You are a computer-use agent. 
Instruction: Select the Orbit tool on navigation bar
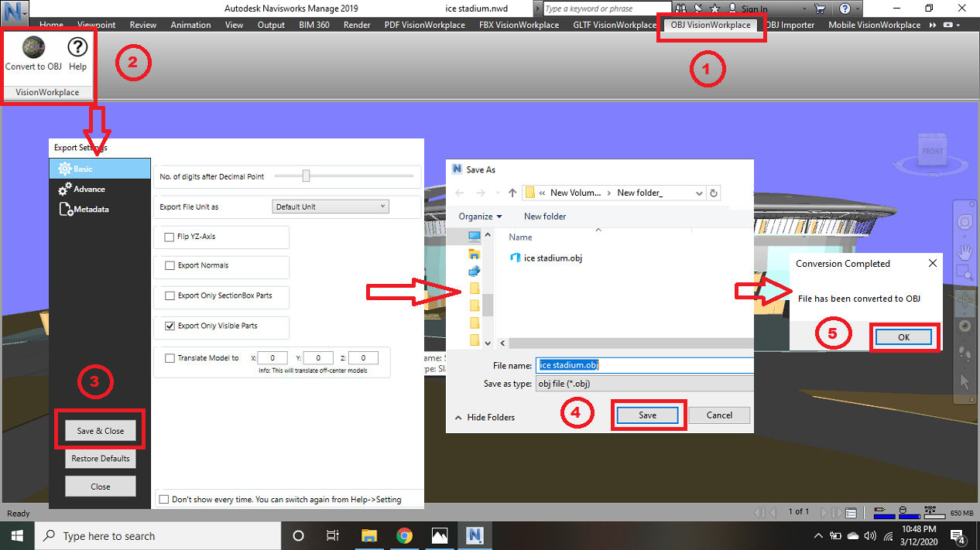click(965, 301)
